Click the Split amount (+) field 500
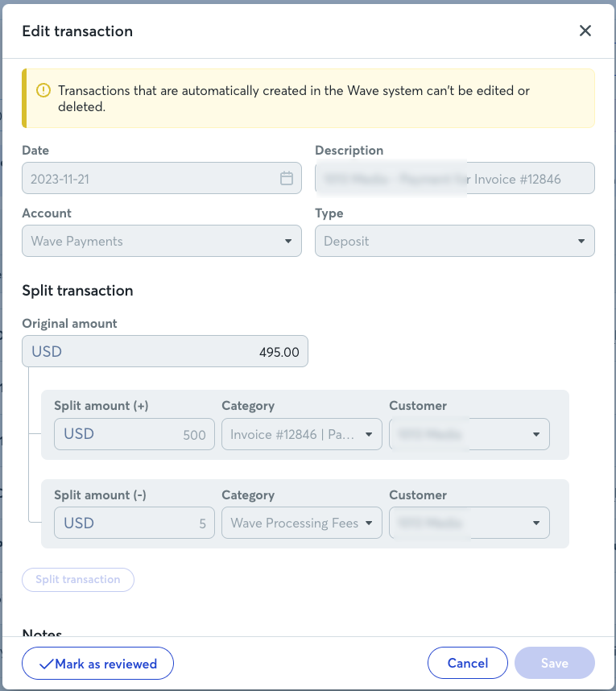 (x=134, y=434)
